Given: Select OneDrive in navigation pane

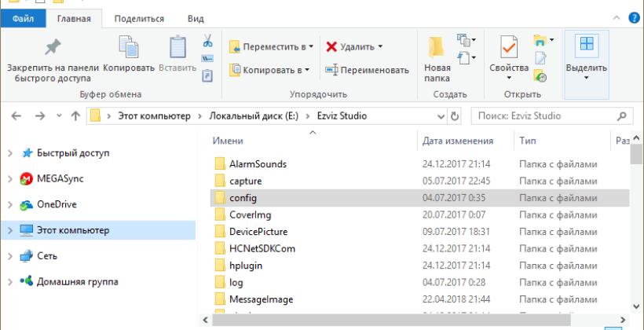Looking at the screenshot, I should tap(48, 204).
